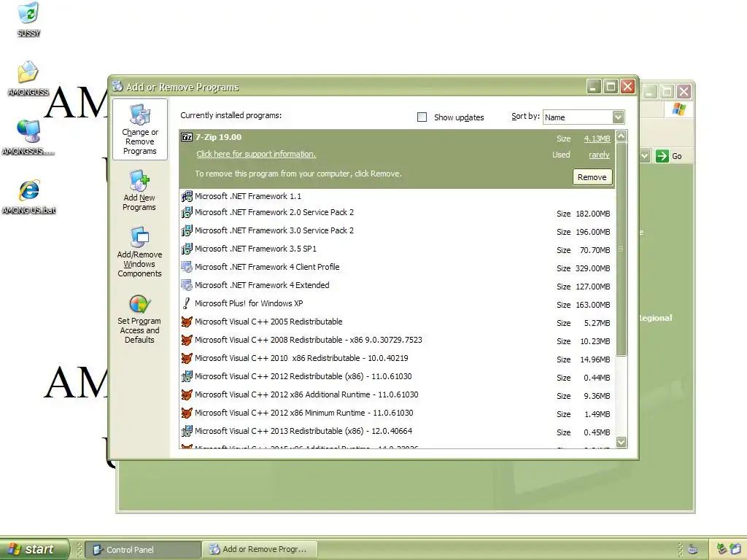Switch to Control Panel taskbar button
This screenshot has height=560, width=747.
(143, 550)
